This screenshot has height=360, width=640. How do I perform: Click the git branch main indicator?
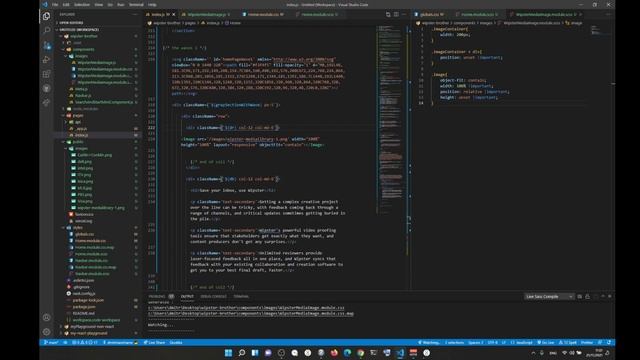tap(51, 342)
